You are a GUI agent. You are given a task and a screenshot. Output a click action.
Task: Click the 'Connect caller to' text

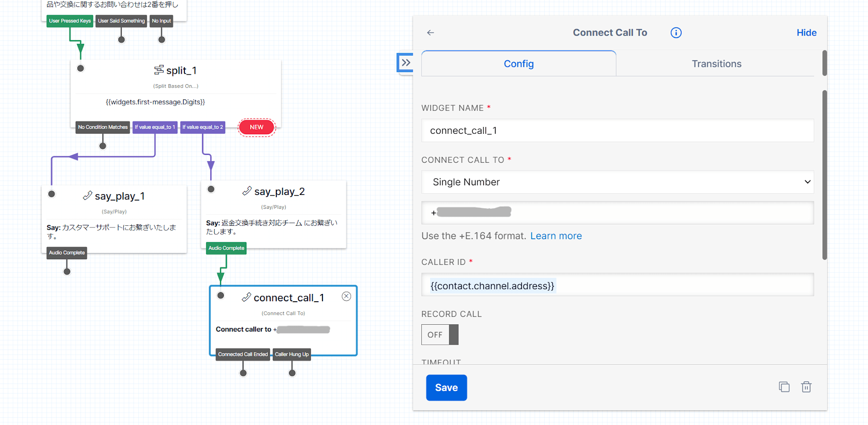point(243,329)
